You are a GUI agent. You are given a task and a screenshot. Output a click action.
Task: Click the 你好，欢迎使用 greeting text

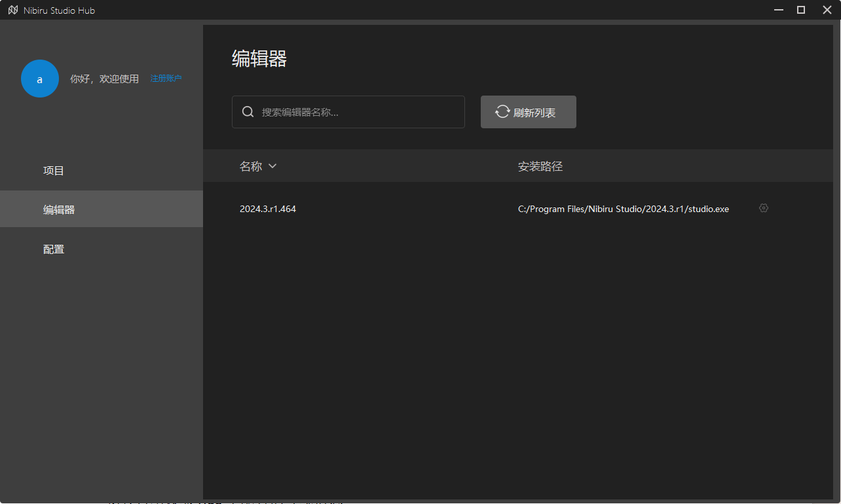coord(104,79)
